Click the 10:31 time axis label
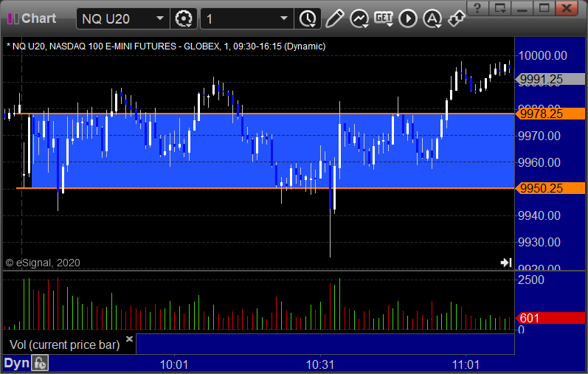Screen dimensions: 588x374 click(320, 364)
